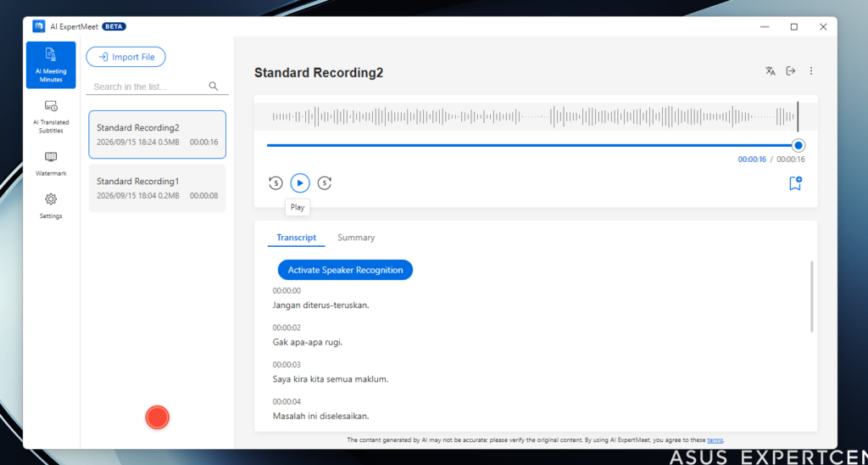Maximize the AI ExpertMeet window
This screenshot has height=465, width=868.
(793, 26)
